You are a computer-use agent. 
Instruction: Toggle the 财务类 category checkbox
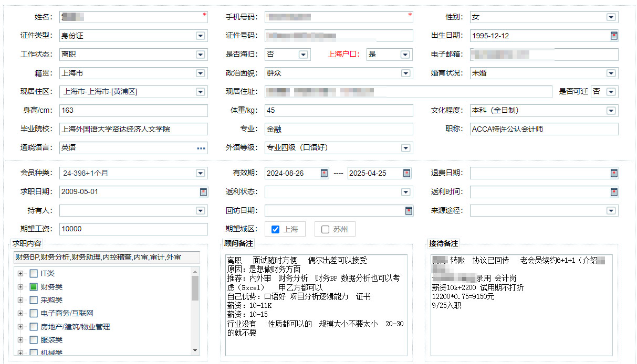(x=34, y=287)
